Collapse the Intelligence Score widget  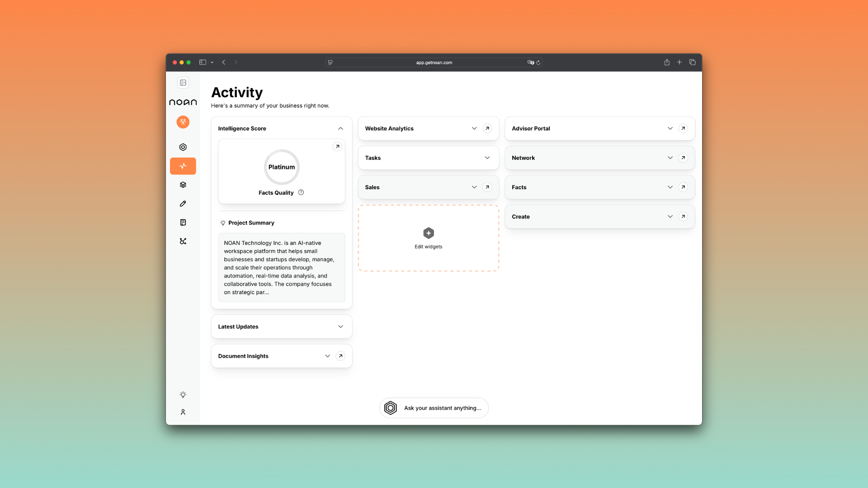(340, 128)
